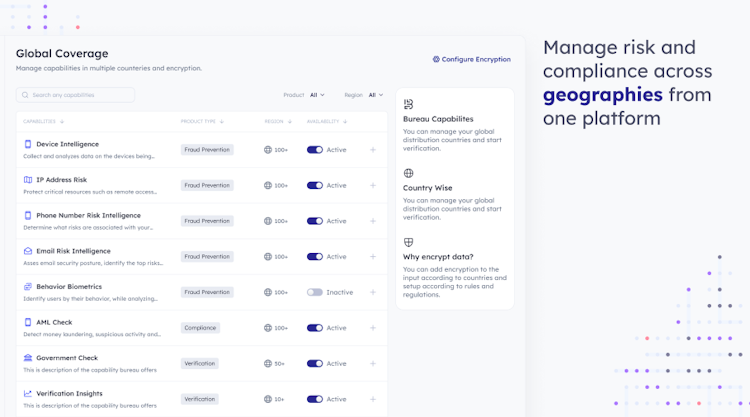Toggle Verification Insights availability switch
750x417 pixels.
(315, 399)
